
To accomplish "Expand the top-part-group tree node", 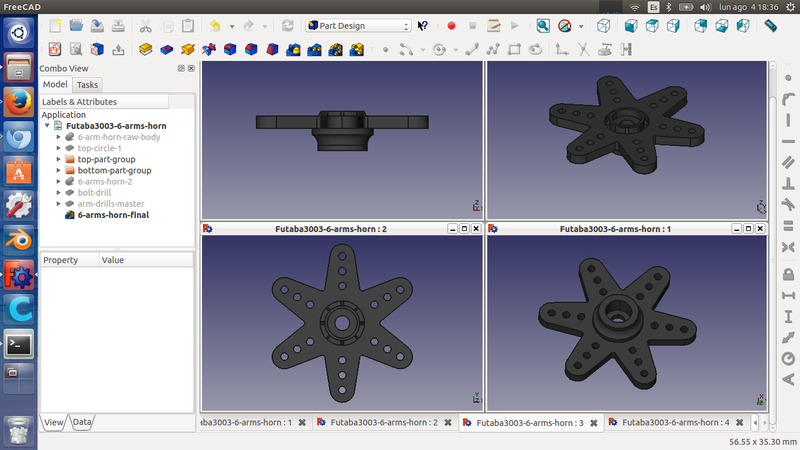I will (x=58, y=159).
